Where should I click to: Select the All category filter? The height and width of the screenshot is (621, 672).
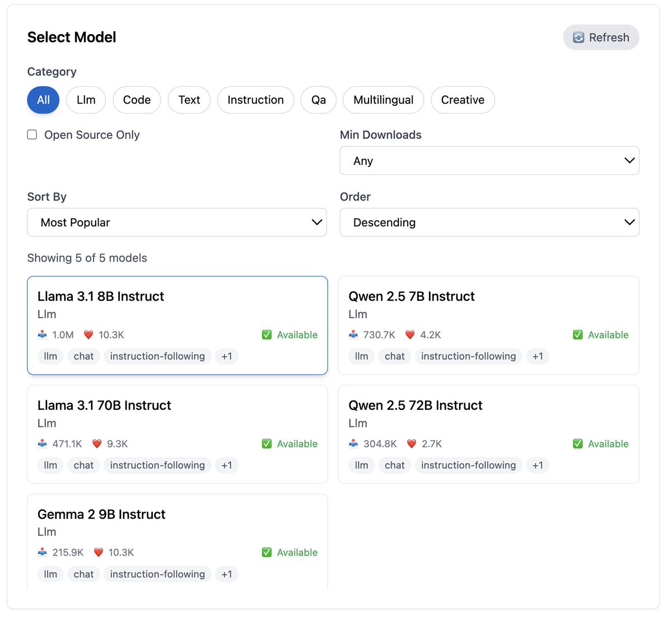[x=43, y=100]
